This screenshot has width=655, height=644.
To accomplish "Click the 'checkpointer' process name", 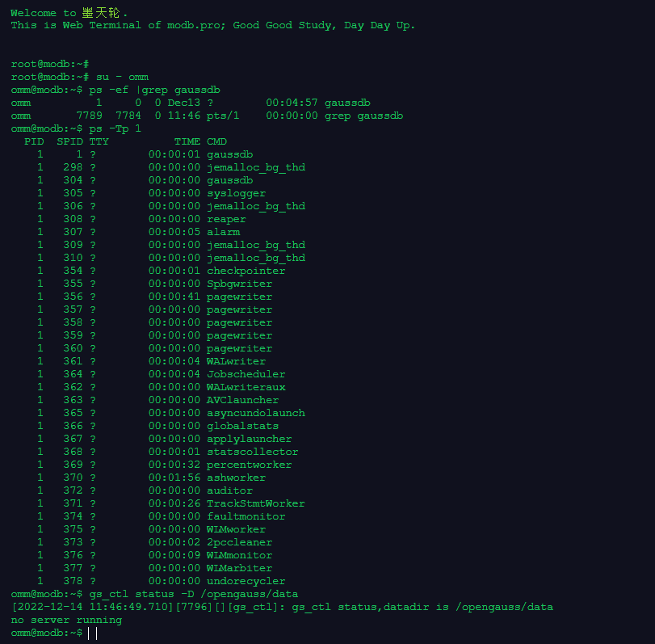I will pos(246,271).
